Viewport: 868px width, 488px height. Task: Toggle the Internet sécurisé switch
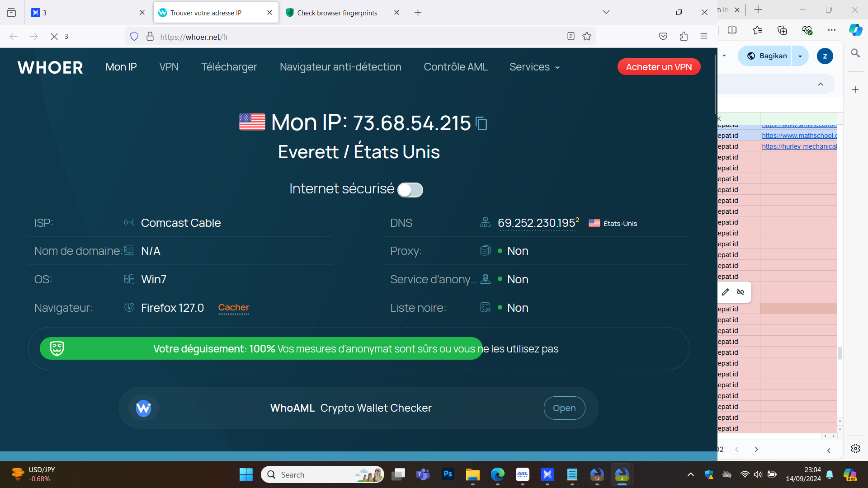pyautogui.click(x=410, y=190)
